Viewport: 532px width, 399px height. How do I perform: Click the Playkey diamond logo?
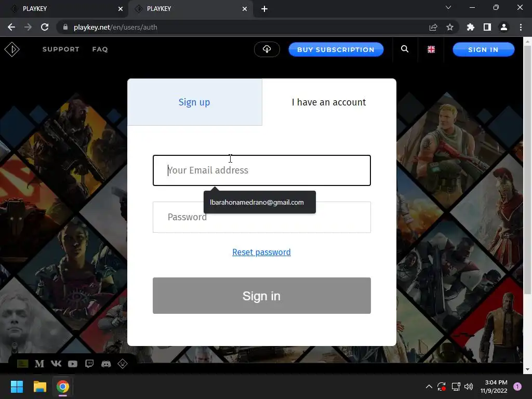[12, 49]
